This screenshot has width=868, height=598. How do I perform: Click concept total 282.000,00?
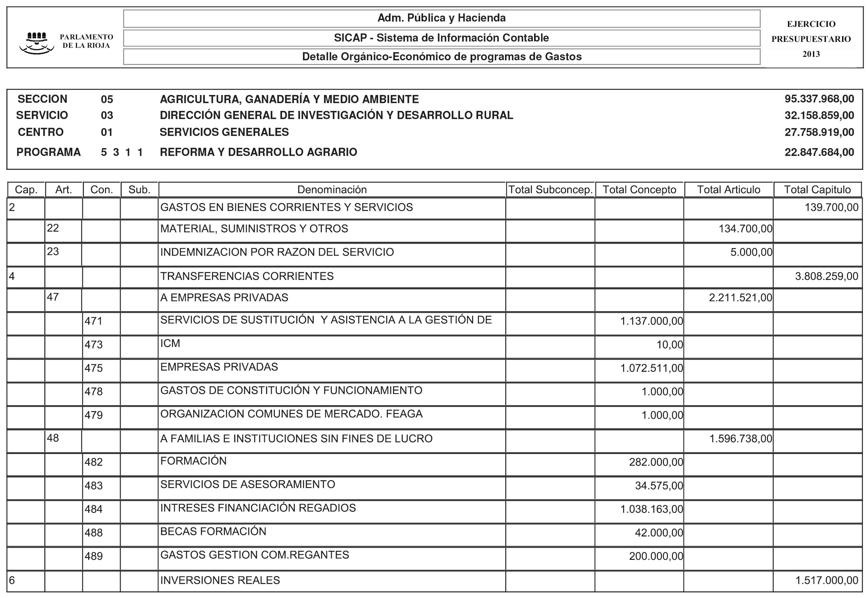(x=656, y=462)
